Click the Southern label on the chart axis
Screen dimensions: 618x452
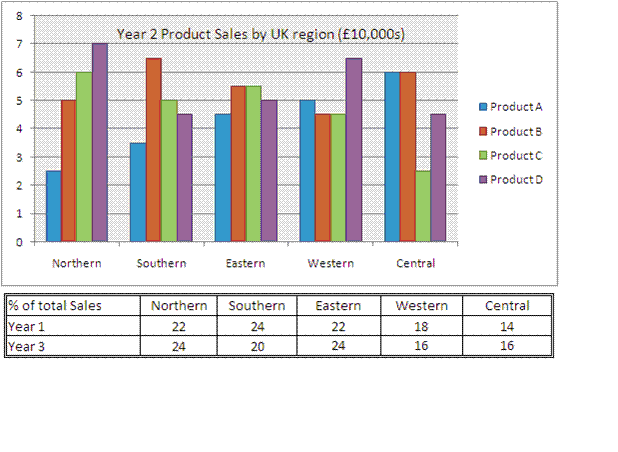(161, 263)
